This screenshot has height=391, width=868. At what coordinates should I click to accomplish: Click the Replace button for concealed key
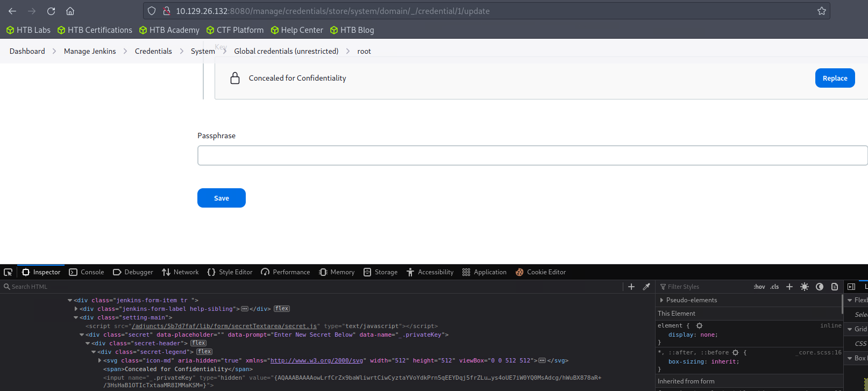tap(835, 78)
